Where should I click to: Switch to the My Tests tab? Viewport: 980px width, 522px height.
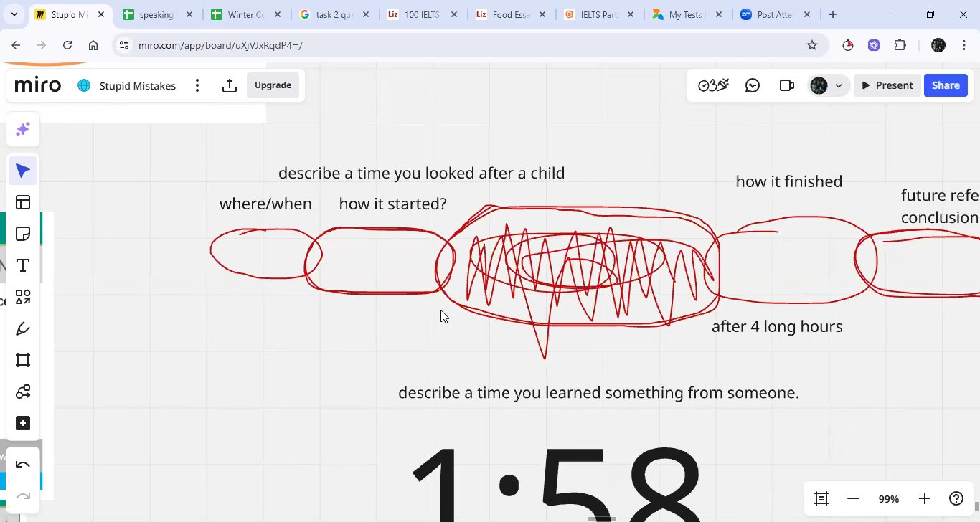coord(684,14)
